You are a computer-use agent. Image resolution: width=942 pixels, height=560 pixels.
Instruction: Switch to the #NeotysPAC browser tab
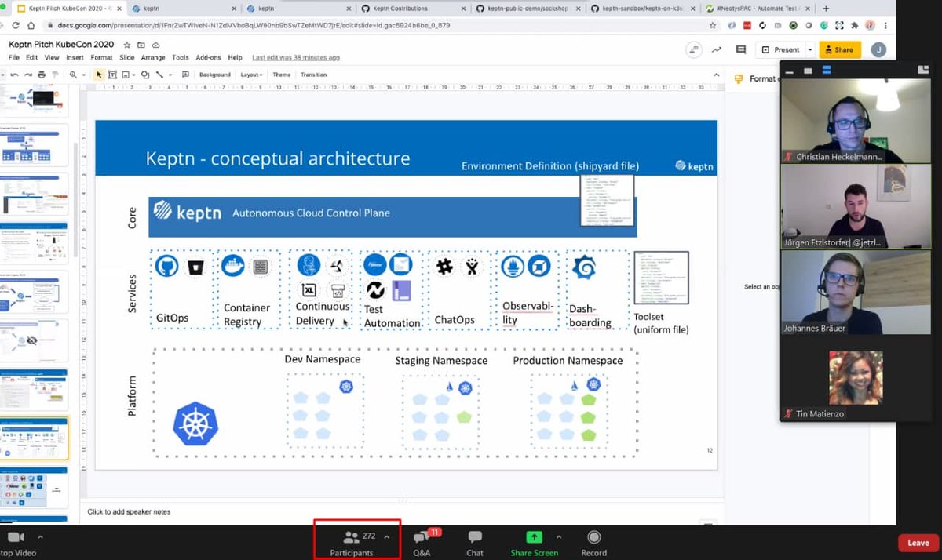pyautogui.click(x=758, y=9)
